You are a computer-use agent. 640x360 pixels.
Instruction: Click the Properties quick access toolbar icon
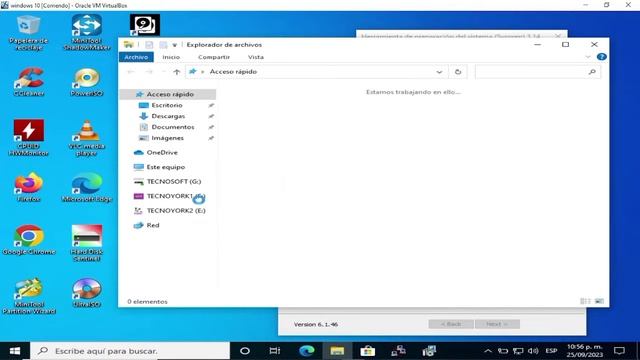[149, 45]
